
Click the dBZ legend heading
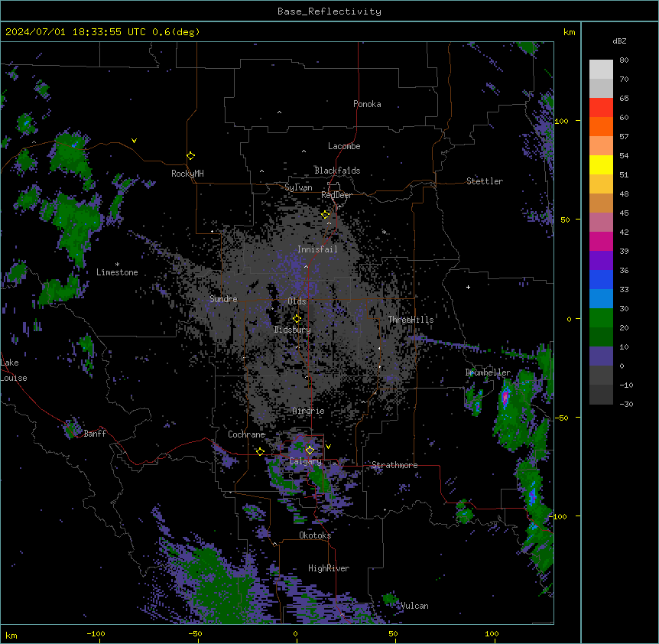click(619, 41)
